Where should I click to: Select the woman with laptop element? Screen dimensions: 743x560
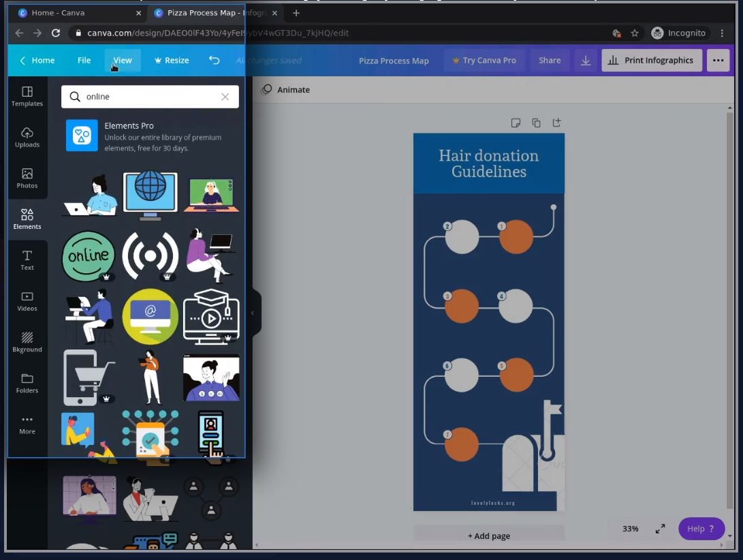point(90,196)
